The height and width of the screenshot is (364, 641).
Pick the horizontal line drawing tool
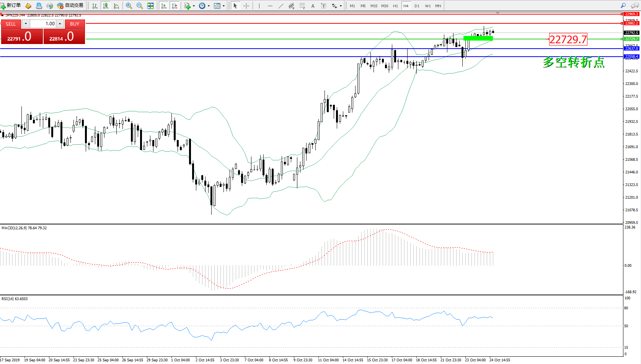coord(270,6)
